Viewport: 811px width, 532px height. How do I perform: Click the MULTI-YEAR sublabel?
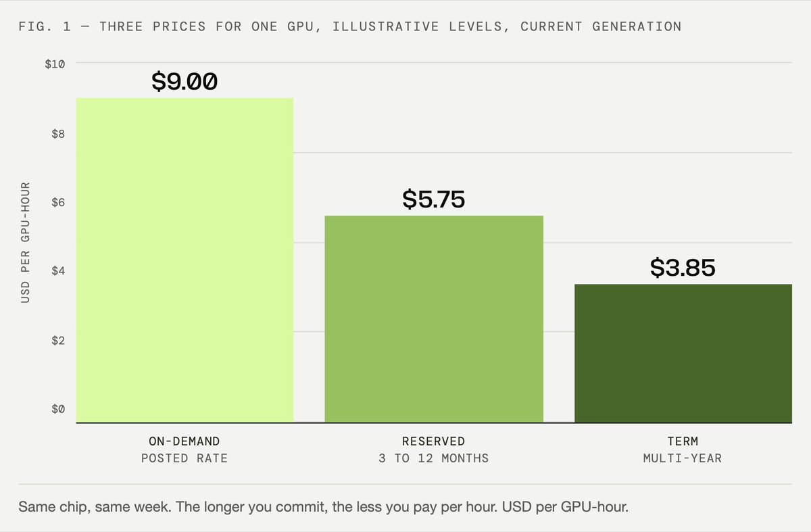click(683, 458)
